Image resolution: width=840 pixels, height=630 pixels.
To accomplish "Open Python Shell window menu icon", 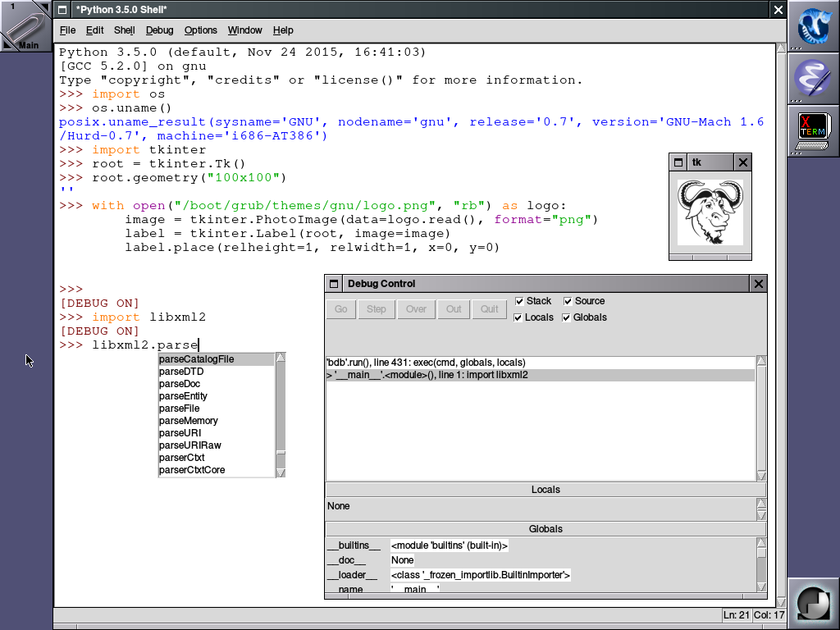I will [x=62, y=10].
